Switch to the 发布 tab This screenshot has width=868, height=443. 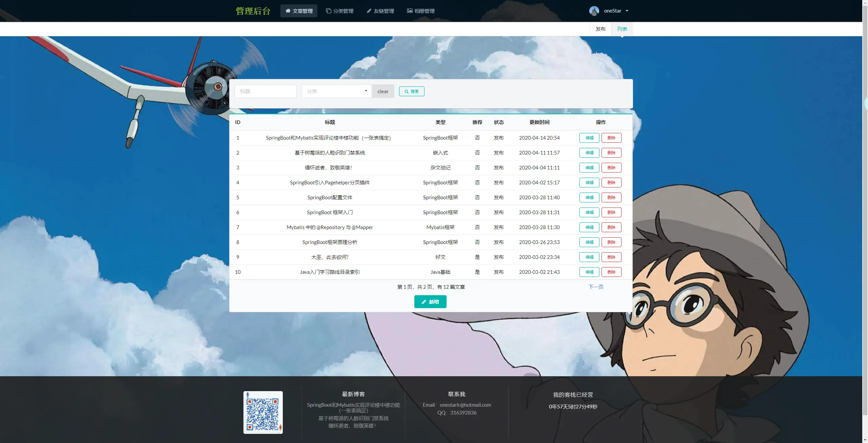pos(600,29)
